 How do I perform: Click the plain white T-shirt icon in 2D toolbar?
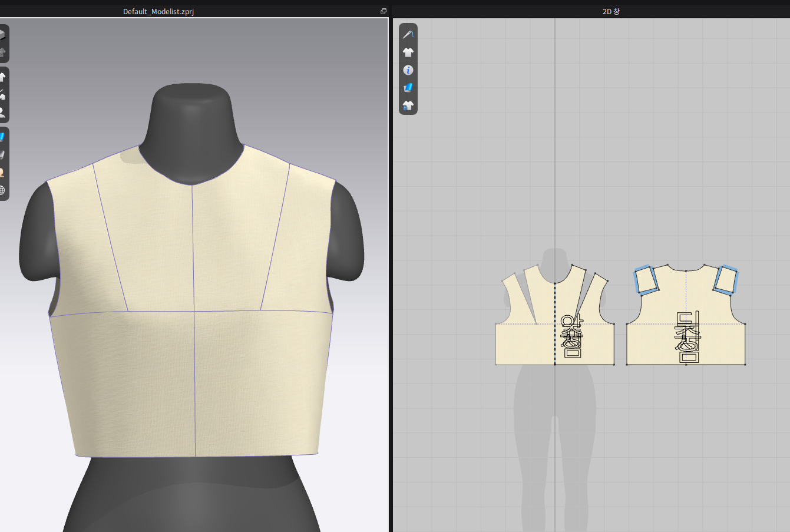click(408, 52)
